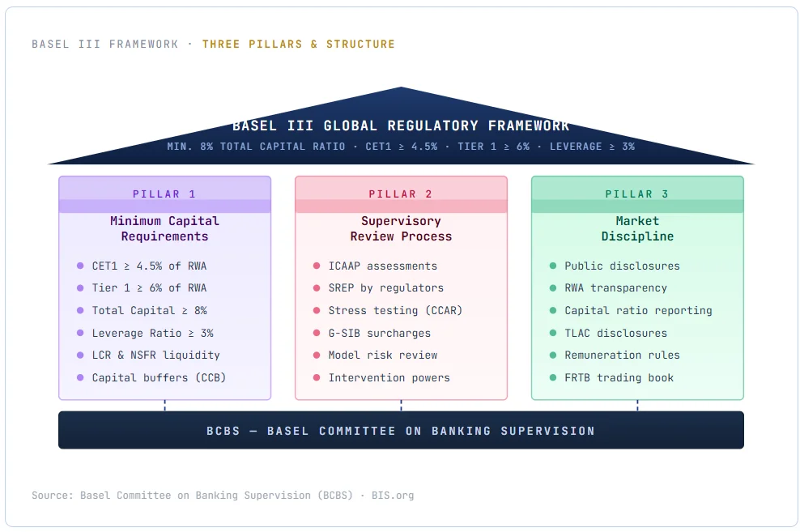Click the BCBS Basel Committee foundation bar

(401, 430)
